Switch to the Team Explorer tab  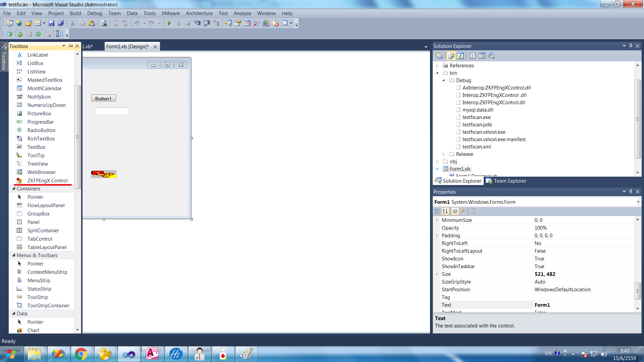[x=506, y=181]
